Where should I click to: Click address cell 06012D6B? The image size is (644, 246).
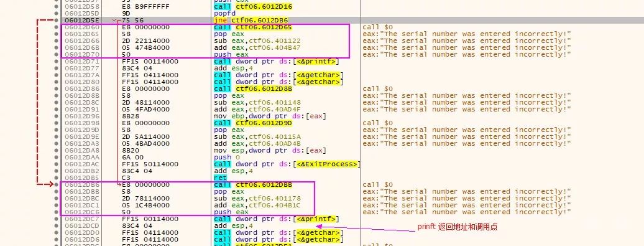[82, 48]
